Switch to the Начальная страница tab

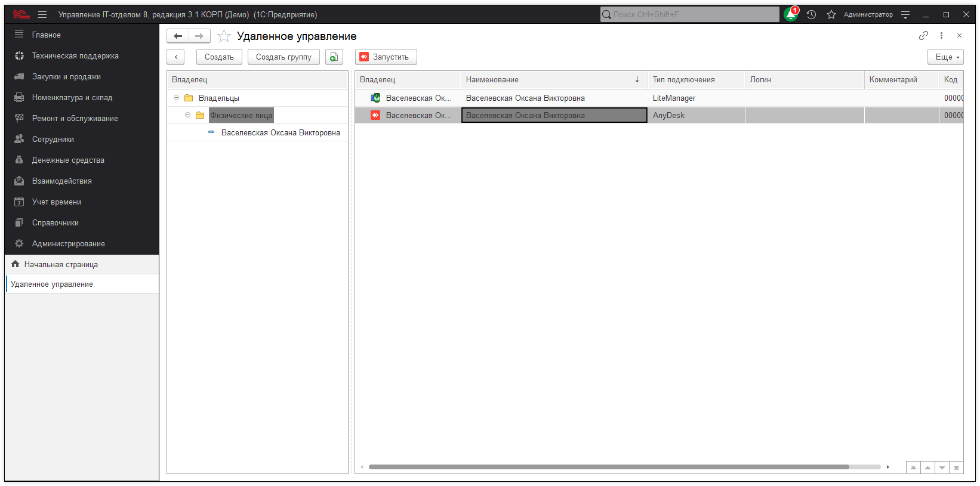pyautogui.click(x=61, y=264)
